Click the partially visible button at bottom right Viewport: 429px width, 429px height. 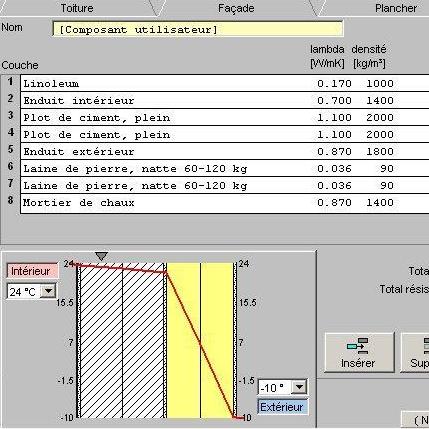click(415, 420)
